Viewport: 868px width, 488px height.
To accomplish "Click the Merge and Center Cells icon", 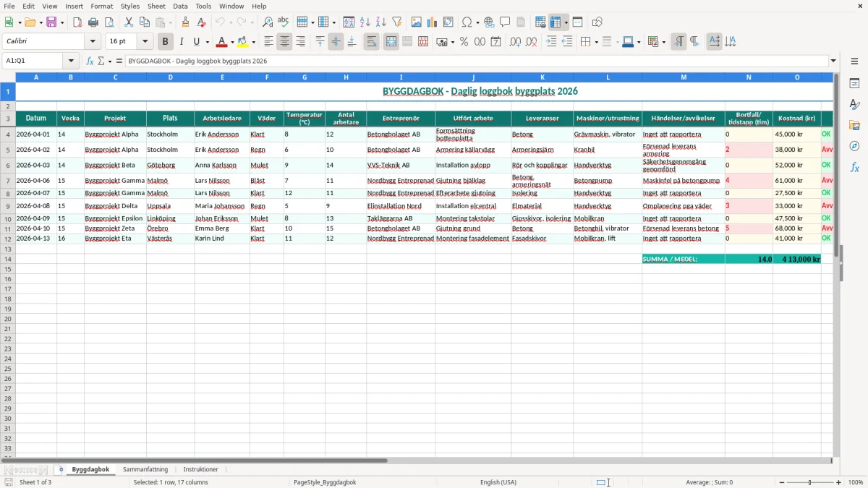I will click(x=391, y=42).
